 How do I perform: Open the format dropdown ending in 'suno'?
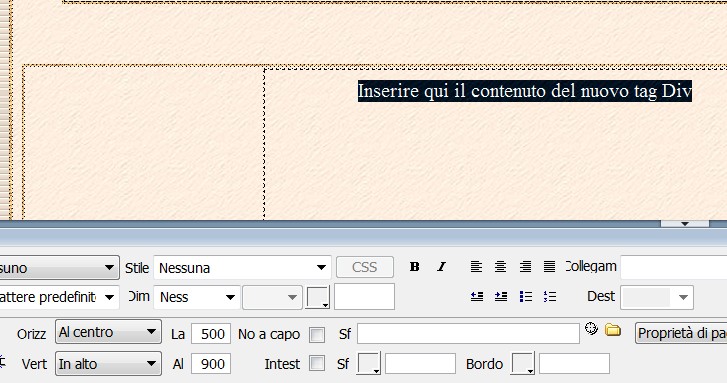click(x=59, y=268)
